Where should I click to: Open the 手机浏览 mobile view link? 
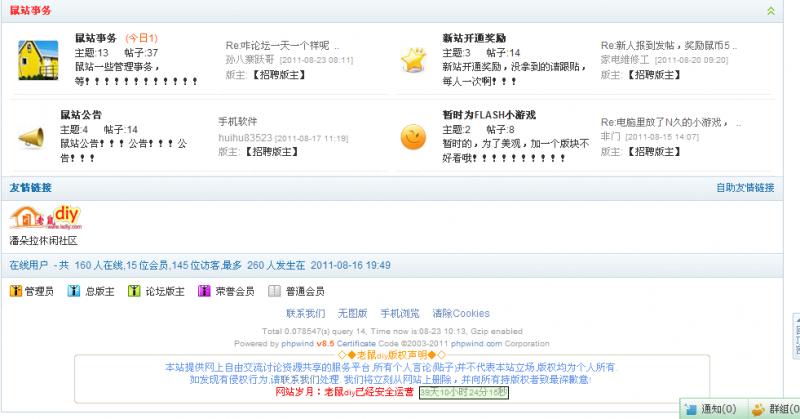tap(400, 313)
